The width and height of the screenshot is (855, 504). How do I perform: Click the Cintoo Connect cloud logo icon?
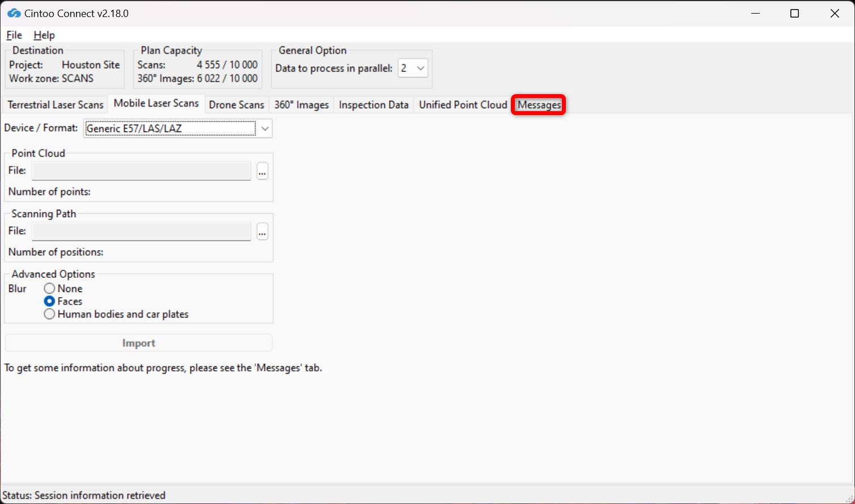tap(14, 13)
